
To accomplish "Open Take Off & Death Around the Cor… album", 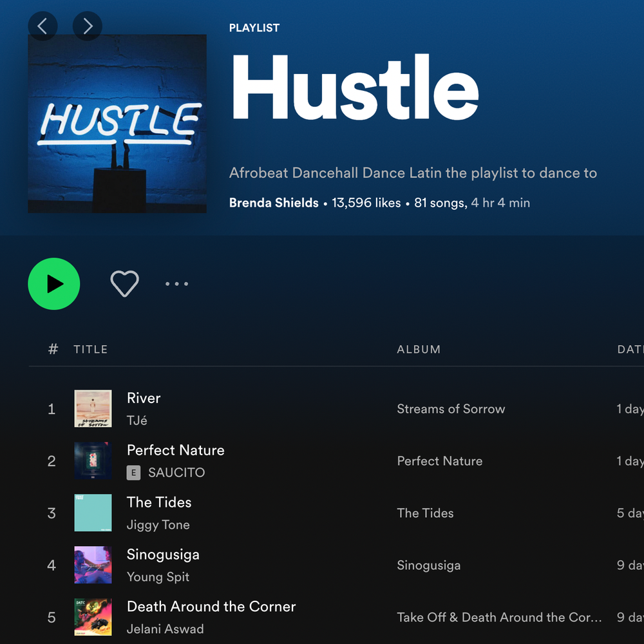I will [499, 618].
